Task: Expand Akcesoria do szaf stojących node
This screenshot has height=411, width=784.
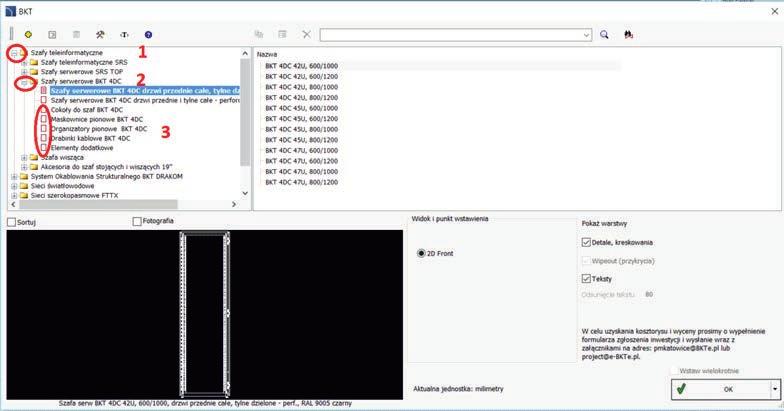Action: click(24, 167)
